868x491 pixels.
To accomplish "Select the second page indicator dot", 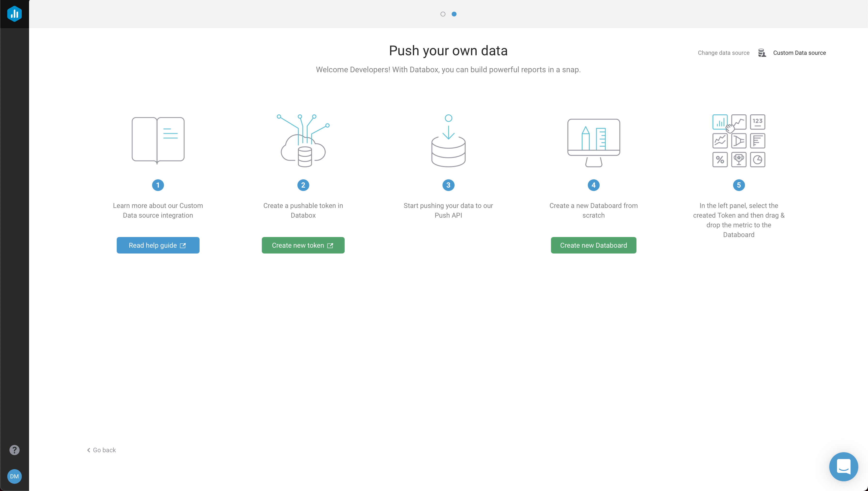I will [454, 14].
